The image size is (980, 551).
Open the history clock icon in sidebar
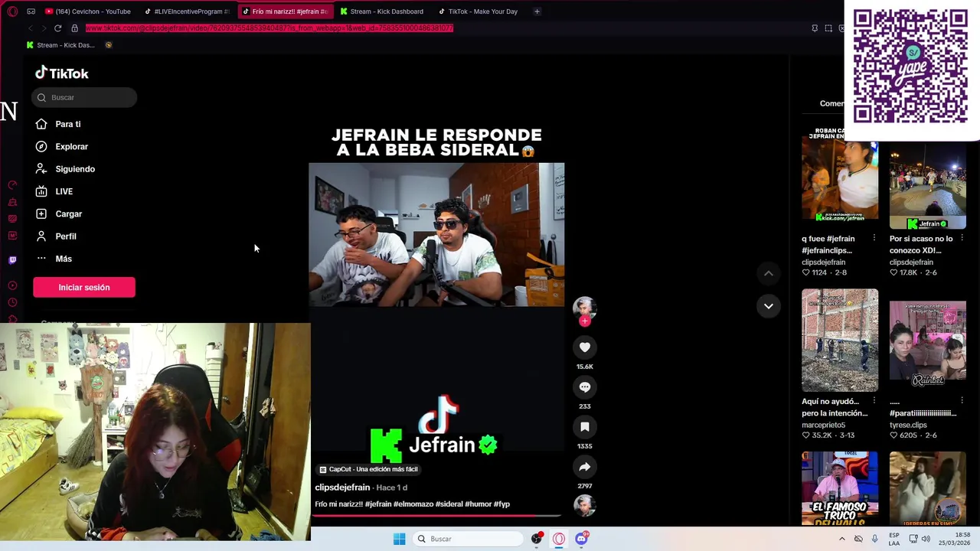(12, 303)
